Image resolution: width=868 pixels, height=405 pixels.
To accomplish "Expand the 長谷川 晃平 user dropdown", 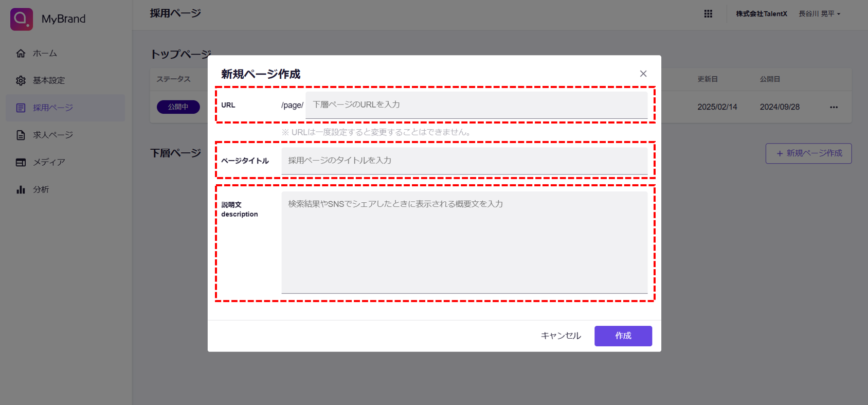I will (819, 14).
